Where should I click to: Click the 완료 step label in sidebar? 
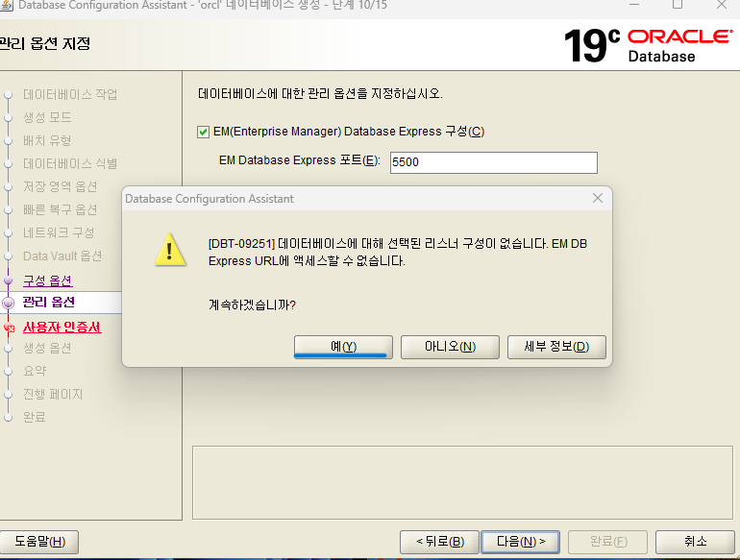click(35, 417)
